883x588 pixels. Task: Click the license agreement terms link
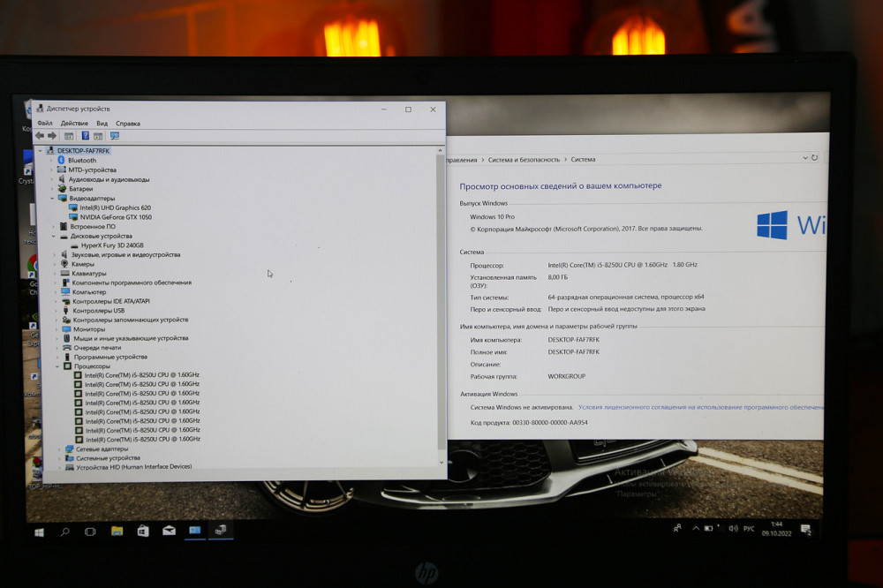click(699, 408)
